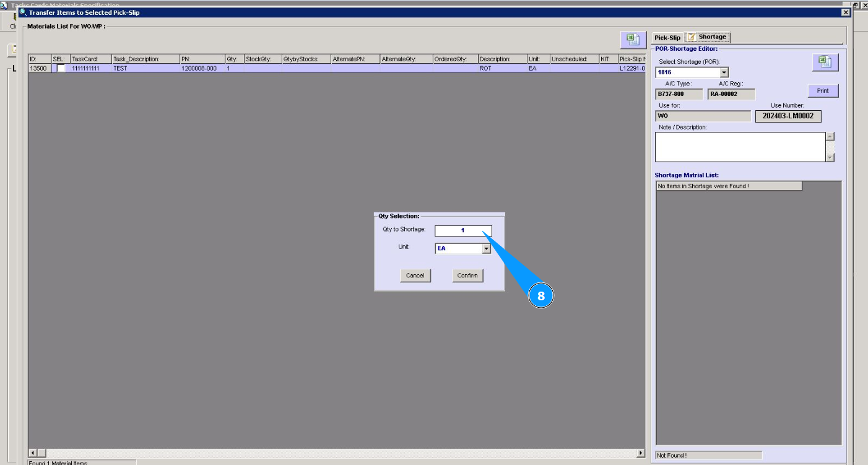868x465 pixels.
Task: Click the Qty to Shortage input field
Action: (x=462, y=231)
